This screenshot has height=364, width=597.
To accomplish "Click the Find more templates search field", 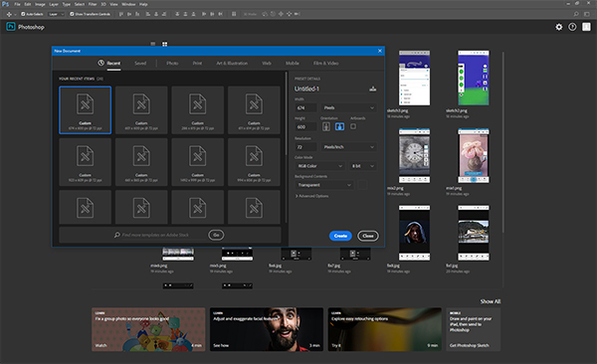I will point(155,235).
